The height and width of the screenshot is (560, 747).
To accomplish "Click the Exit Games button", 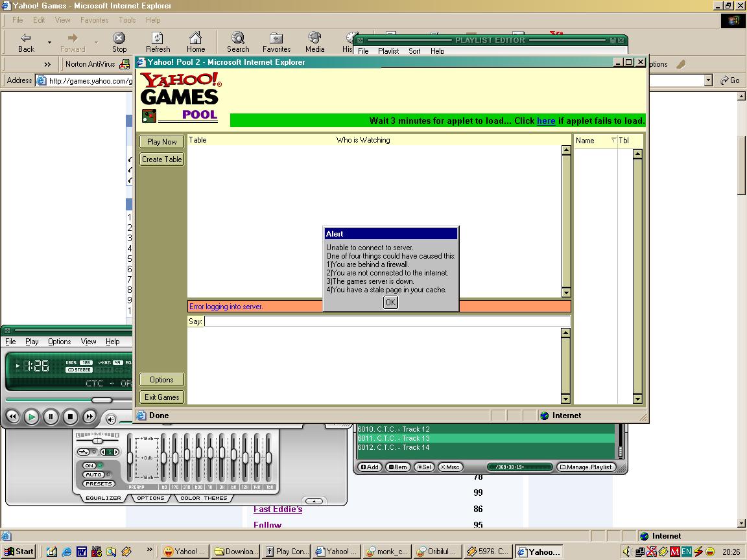I will [162, 397].
